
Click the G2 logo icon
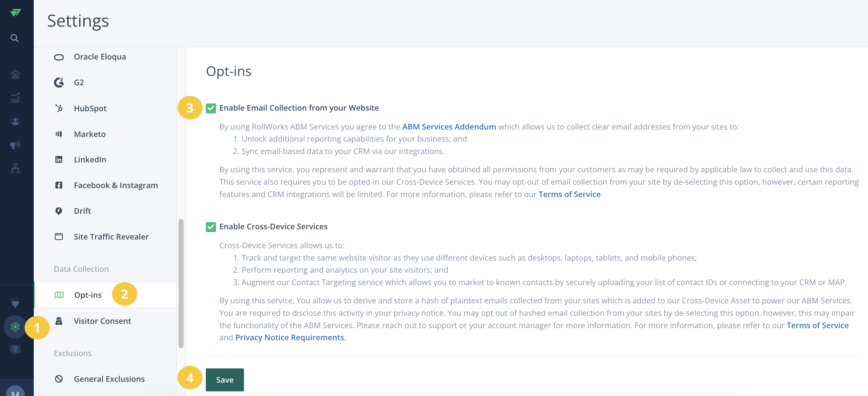point(59,82)
